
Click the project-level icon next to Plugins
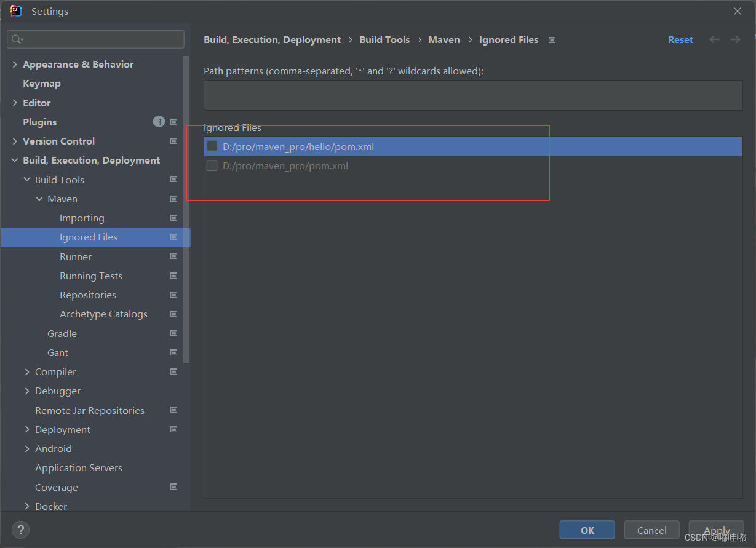(173, 122)
